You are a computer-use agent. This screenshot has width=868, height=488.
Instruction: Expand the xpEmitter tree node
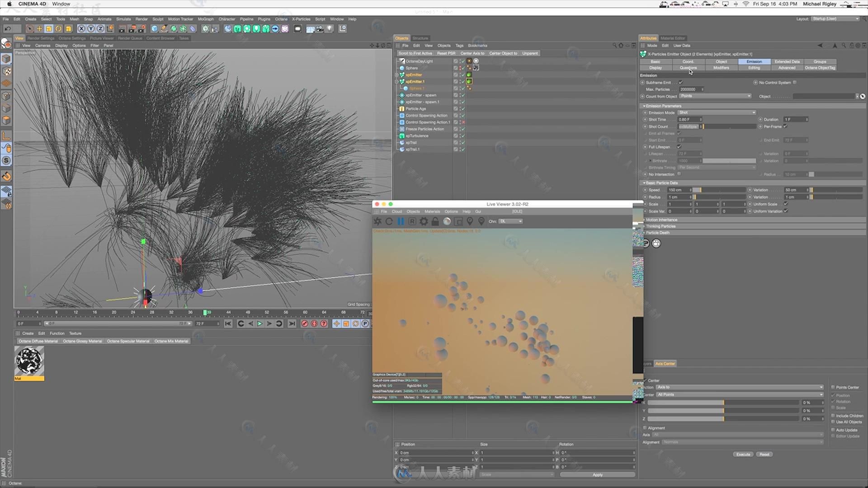pos(396,75)
